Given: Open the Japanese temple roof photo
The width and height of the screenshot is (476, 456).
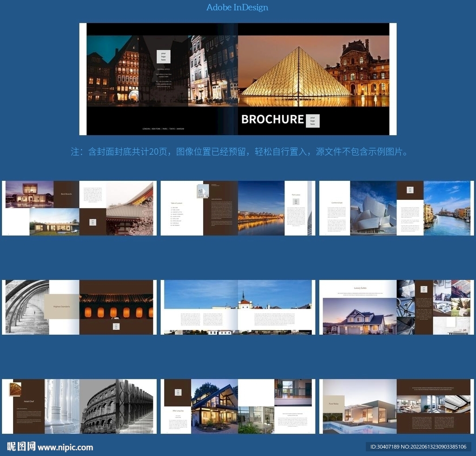Looking at the screenshot, I should 130,208.
